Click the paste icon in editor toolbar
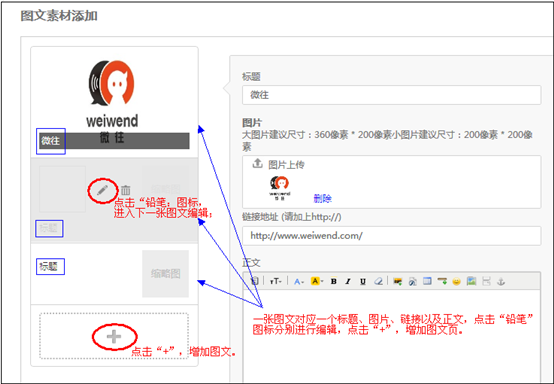 (x=254, y=281)
